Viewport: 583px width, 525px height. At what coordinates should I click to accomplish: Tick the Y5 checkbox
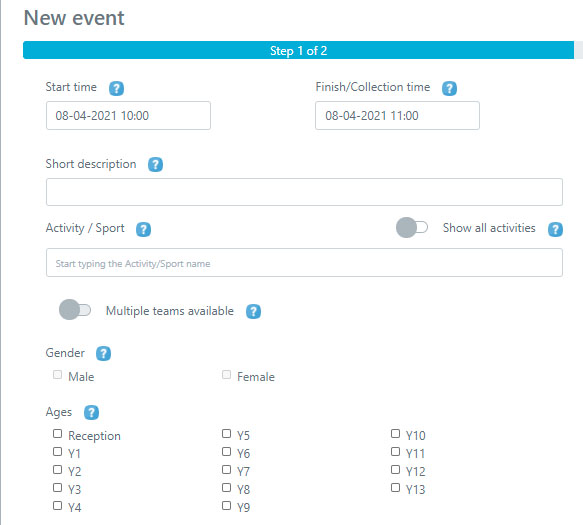pyautogui.click(x=226, y=434)
